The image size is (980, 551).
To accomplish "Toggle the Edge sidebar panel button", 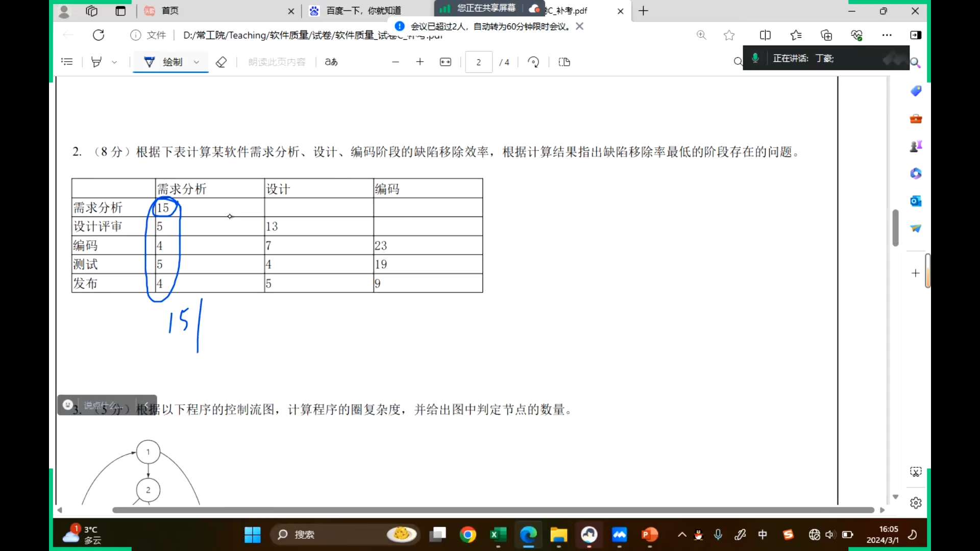I will (x=916, y=35).
